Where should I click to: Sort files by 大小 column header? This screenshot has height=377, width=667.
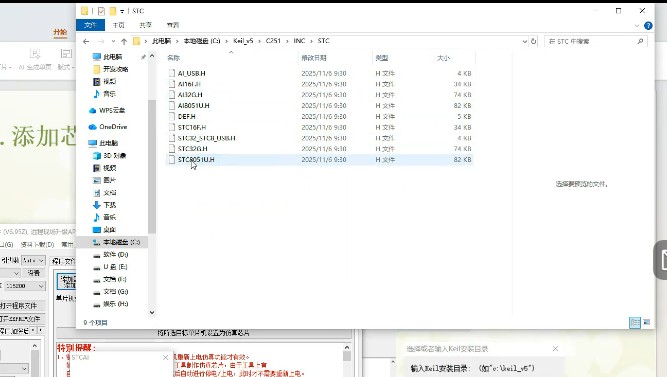(443, 58)
